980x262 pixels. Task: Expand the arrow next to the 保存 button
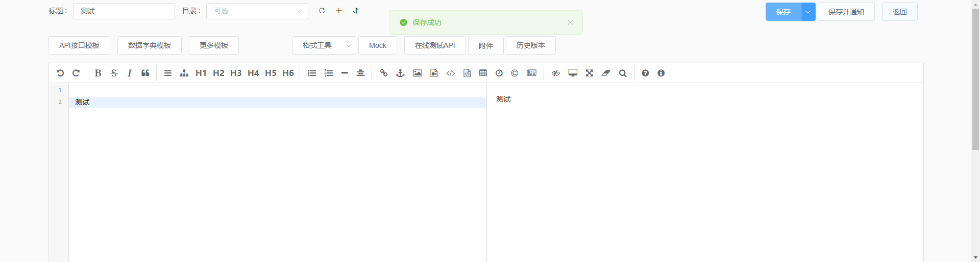point(808,12)
